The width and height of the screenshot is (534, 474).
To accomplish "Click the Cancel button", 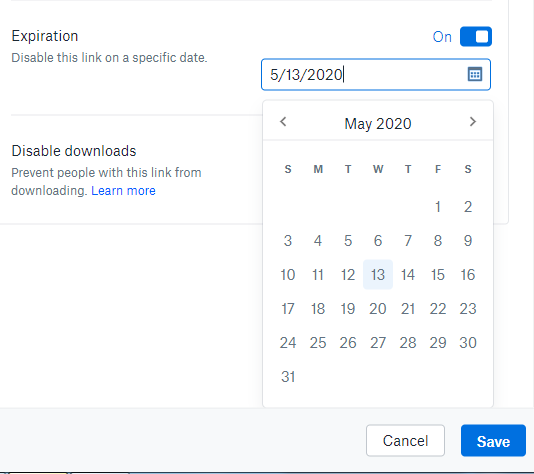I will [x=405, y=441].
